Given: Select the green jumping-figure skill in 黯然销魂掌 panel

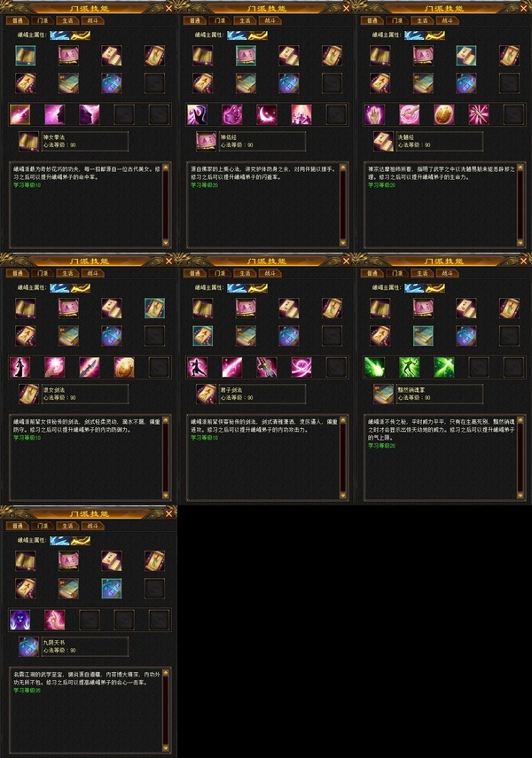Looking at the screenshot, I should (409, 367).
